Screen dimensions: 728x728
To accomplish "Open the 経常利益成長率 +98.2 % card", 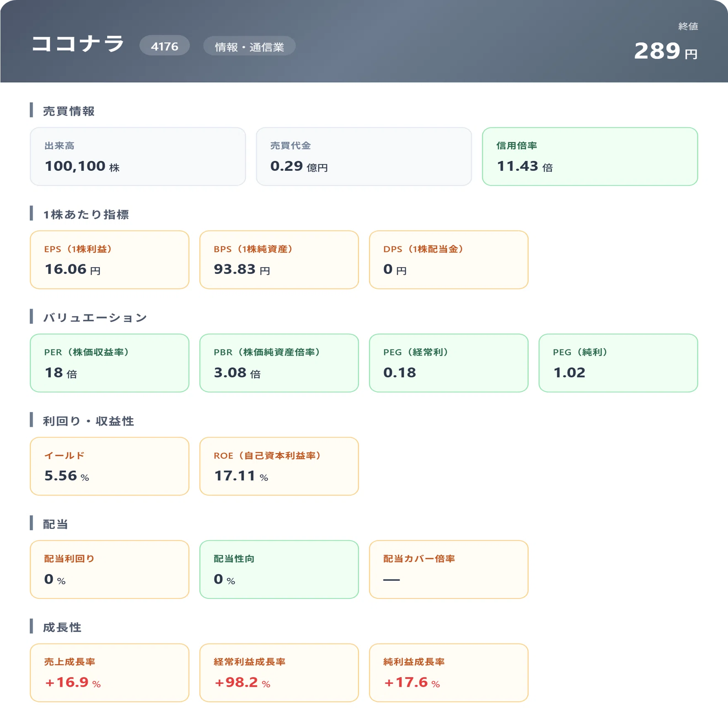I will tap(279, 673).
